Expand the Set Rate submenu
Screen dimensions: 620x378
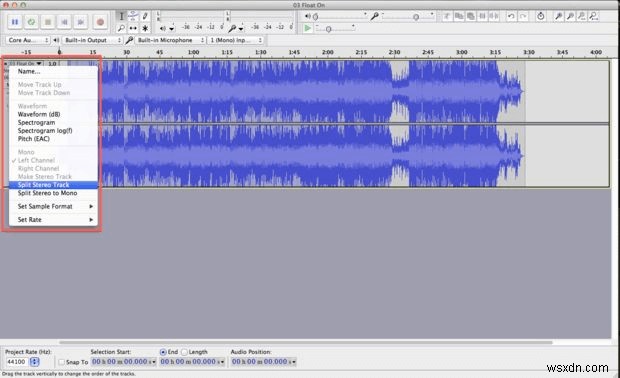click(x=53, y=219)
